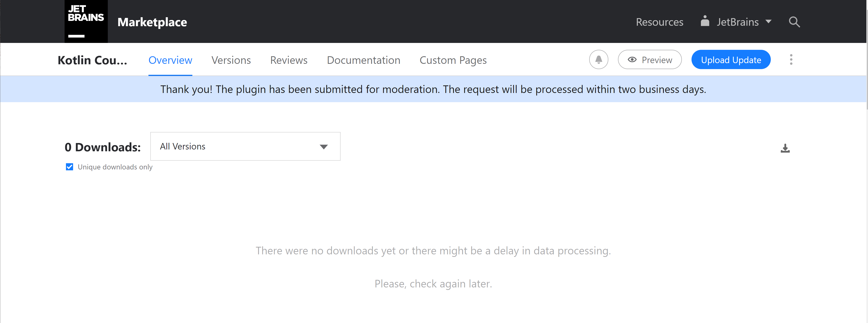Click the eye icon in Preview
868x323 pixels.
(x=632, y=60)
